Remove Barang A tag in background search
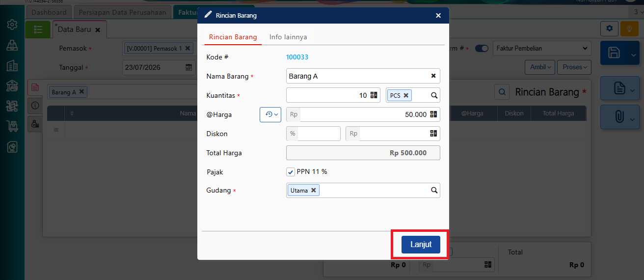Image resolution: width=644 pixels, height=280 pixels. point(81,91)
